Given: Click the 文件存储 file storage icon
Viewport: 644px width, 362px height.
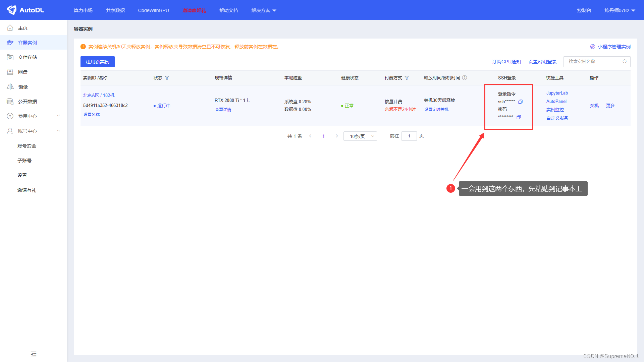Looking at the screenshot, I should (x=10, y=57).
